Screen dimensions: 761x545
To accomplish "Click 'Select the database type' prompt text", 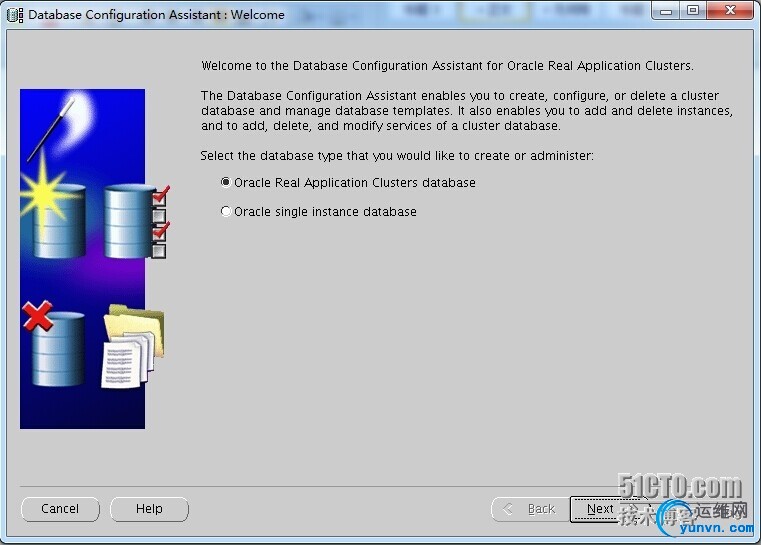I will click(x=397, y=156).
